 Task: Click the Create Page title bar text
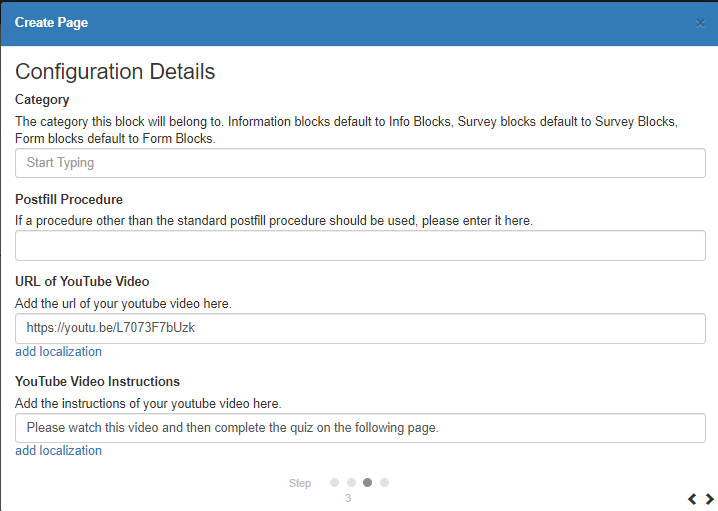coord(51,22)
